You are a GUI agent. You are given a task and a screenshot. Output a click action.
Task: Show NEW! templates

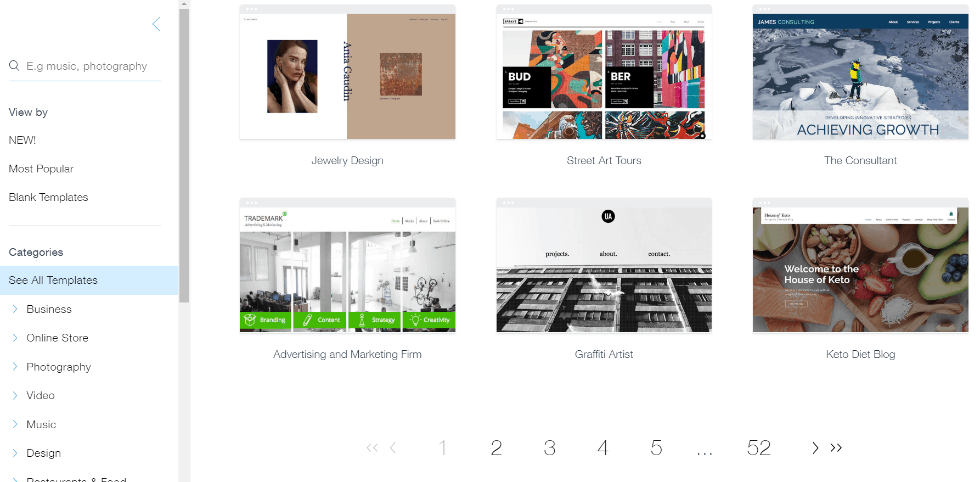(22, 140)
